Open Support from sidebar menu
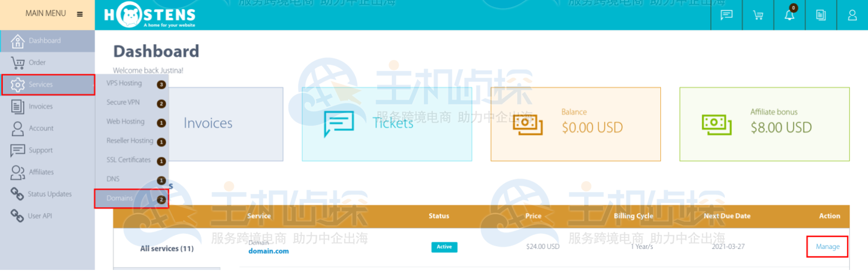This screenshot has height=271, width=868. (x=41, y=150)
